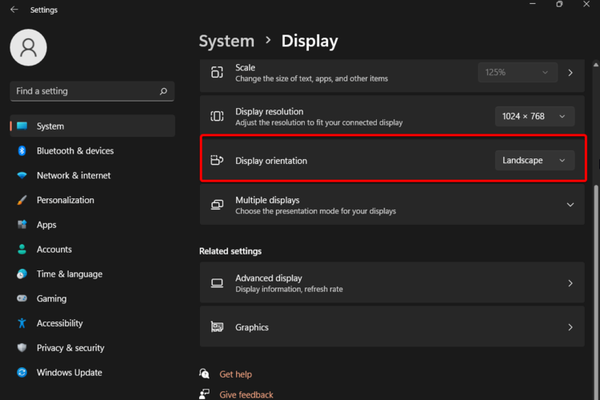600x400 pixels.
Task: Open Gaming settings
Action: tap(93, 299)
